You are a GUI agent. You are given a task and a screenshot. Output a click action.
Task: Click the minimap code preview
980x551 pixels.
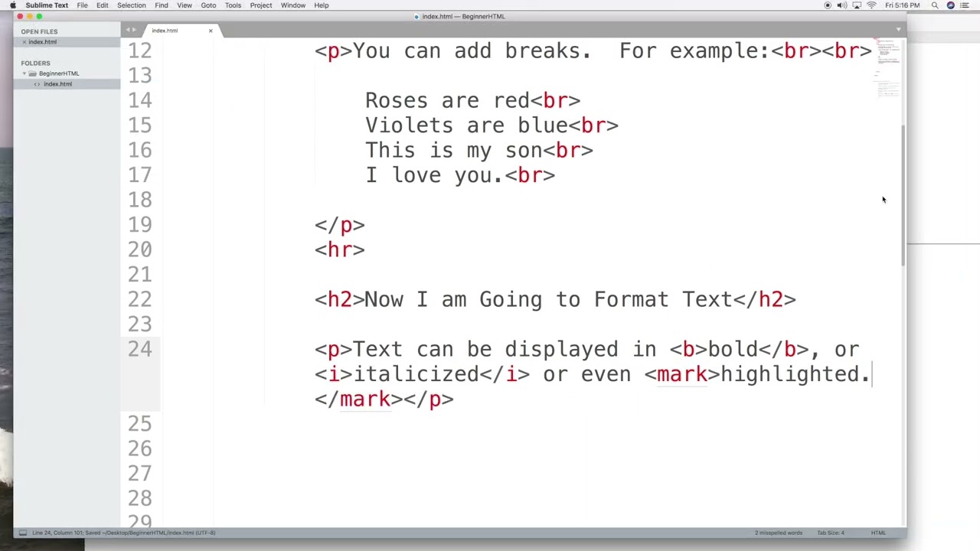pyautogui.click(x=887, y=67)
